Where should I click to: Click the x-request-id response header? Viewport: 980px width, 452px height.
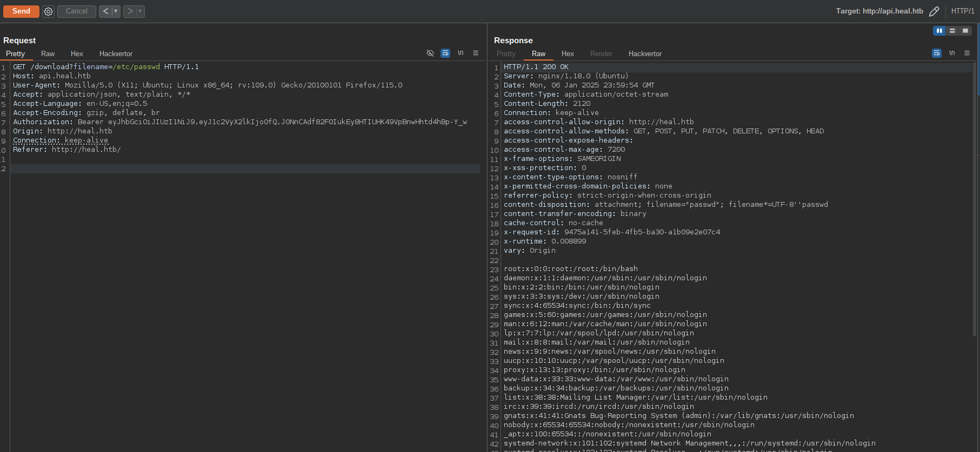(x=612, y=232)
